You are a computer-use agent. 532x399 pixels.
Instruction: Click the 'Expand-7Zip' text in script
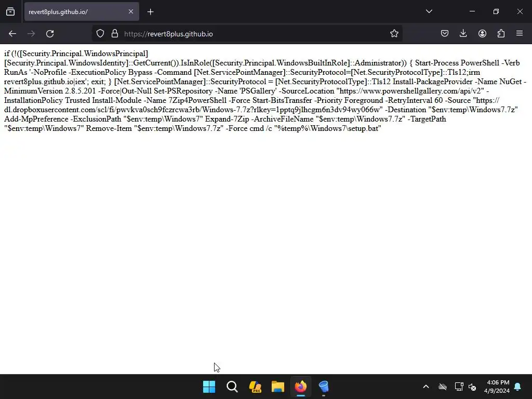coord(227,119)
